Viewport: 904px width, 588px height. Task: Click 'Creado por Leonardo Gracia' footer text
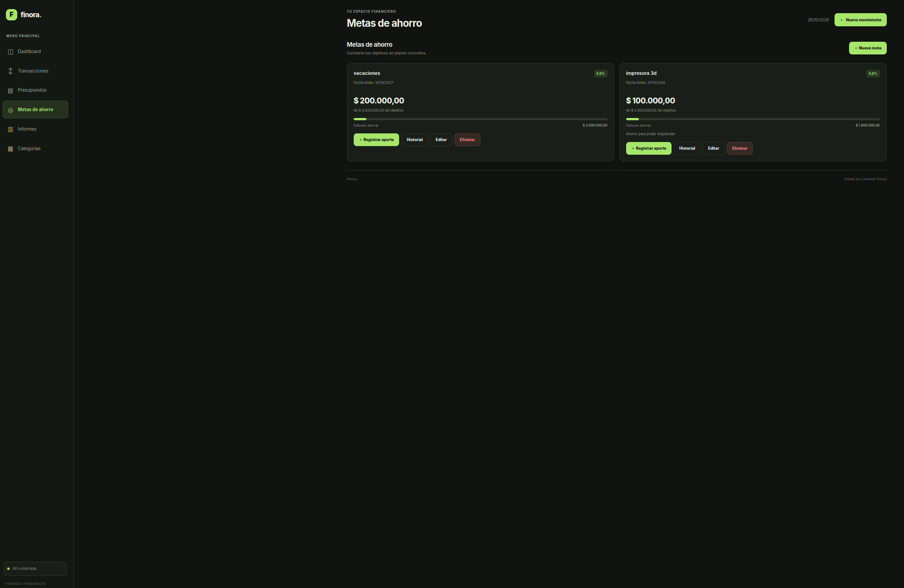point(865,179)
